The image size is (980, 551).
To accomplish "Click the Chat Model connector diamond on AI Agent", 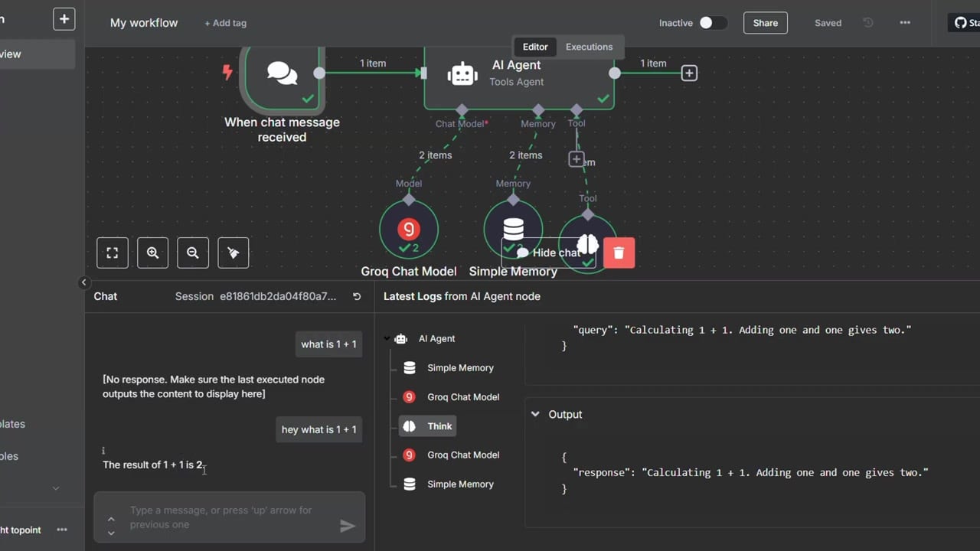I will click(x=461, y=110).
